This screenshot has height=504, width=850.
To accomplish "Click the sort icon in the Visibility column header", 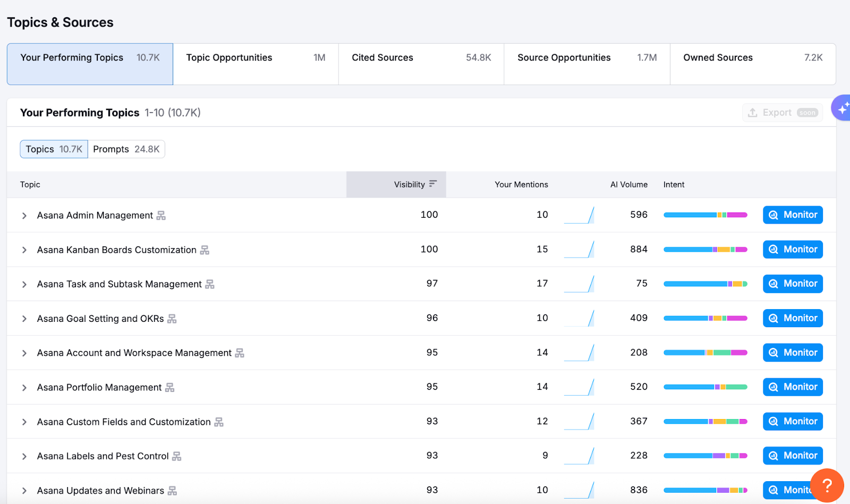I will point(433,184).
